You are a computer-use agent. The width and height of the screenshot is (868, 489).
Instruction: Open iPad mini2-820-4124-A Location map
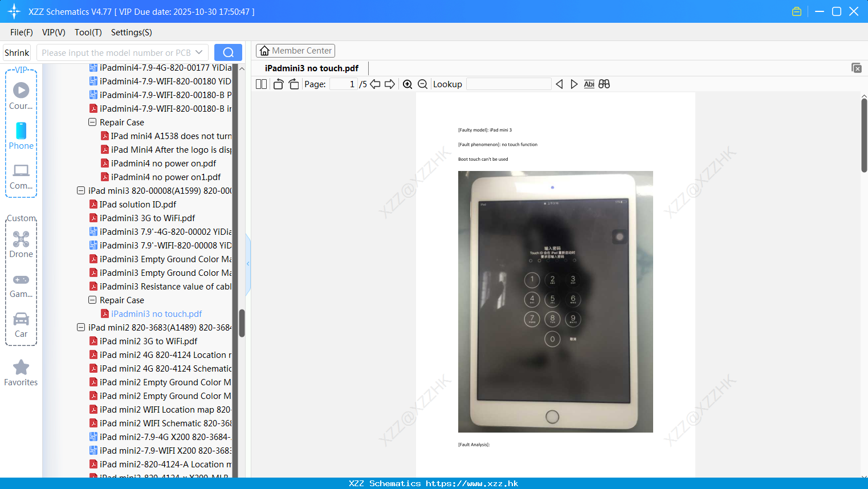click(160, 464)
